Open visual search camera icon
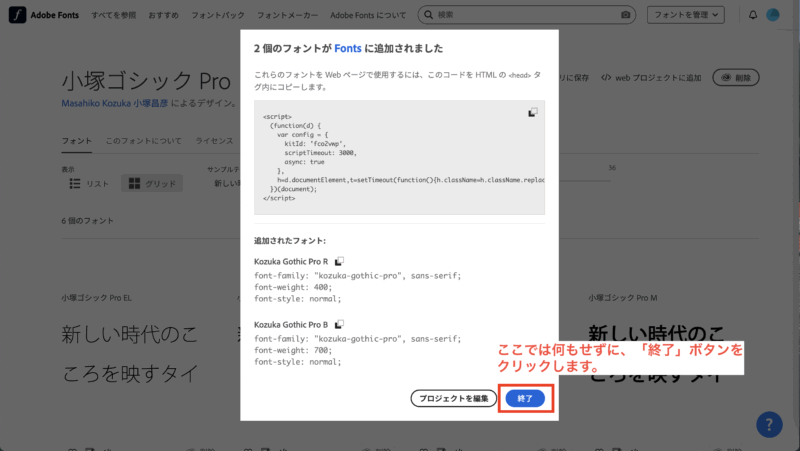 [x=626, y=15]
